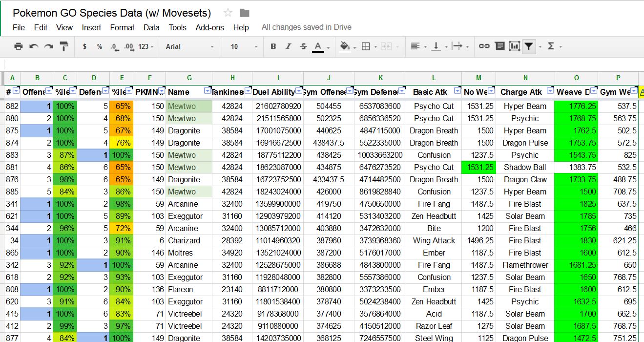
Task: Open text wrapping options
Action: click(460, 46)
